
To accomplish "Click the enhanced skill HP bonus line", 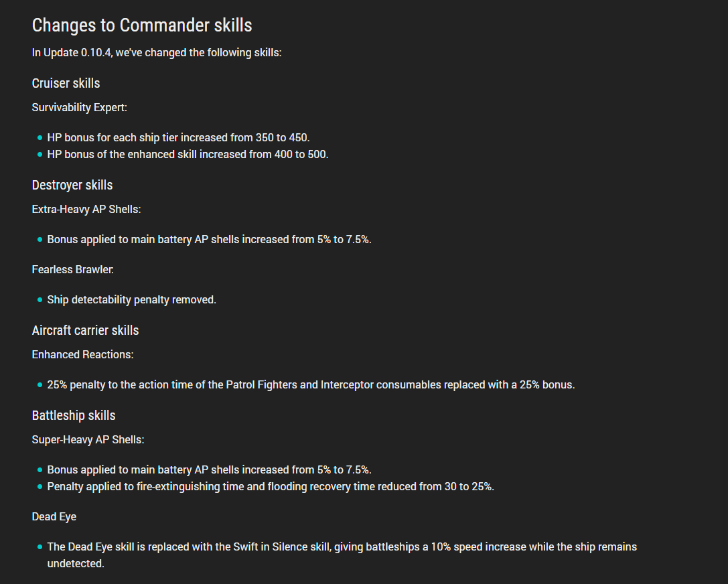I will pyautogui.click(x=188, y=154).
